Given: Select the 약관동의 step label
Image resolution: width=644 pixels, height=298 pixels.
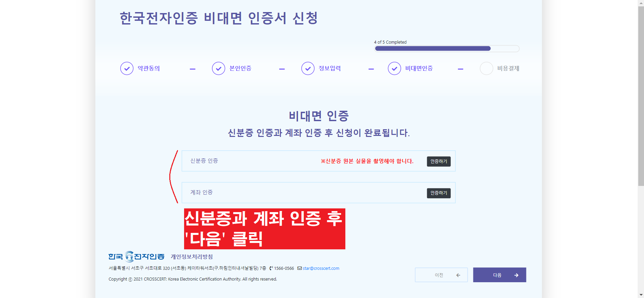Looking at the screenshot, I should click(x=149, y=68).
